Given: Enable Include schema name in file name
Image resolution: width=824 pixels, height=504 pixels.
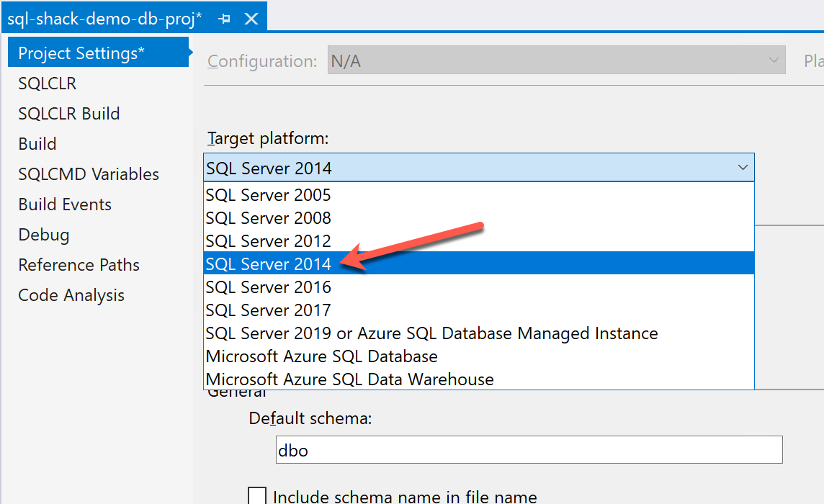Looking at the screenshot, I should [257, 496].
